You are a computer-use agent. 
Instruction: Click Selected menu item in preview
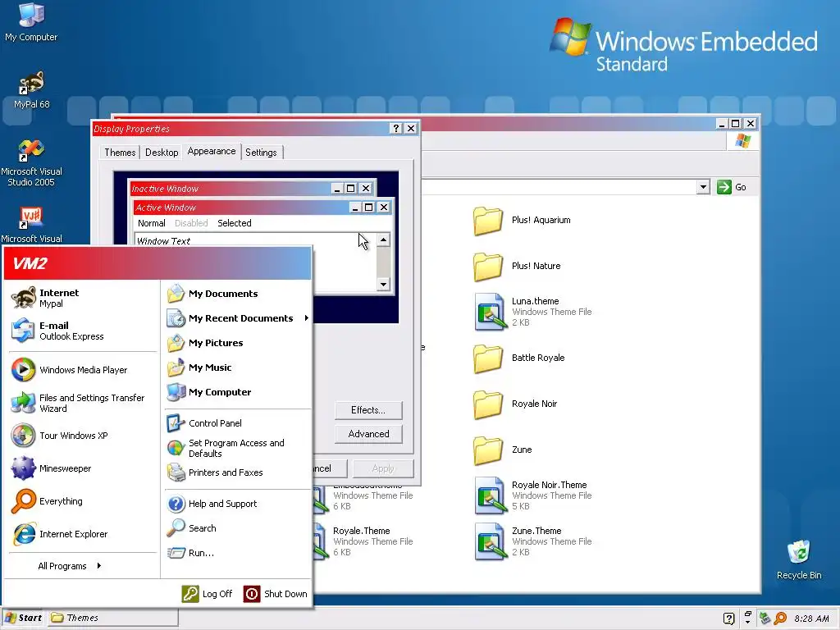coord(234,223)
